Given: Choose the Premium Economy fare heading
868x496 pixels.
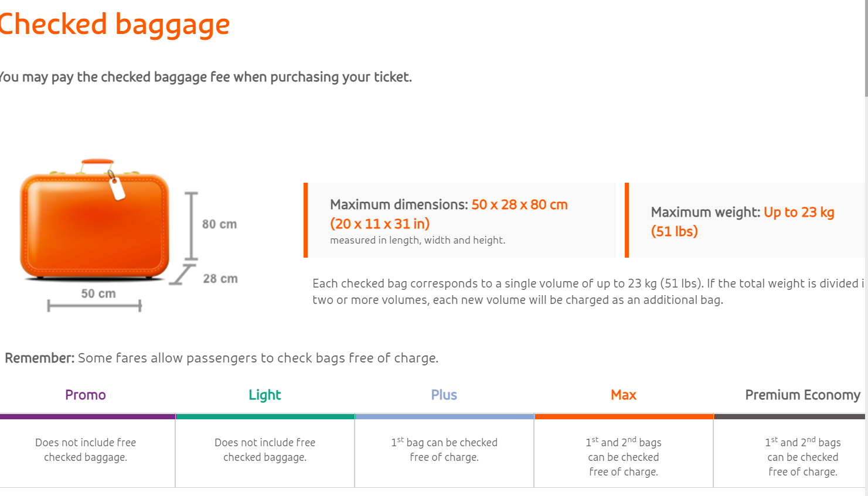Looking at the screenshot, I should [803, 395].
